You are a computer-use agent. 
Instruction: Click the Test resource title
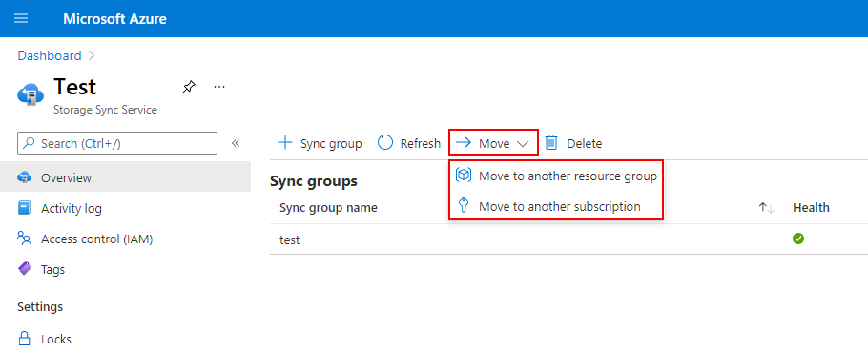click(x=74, y=87)
